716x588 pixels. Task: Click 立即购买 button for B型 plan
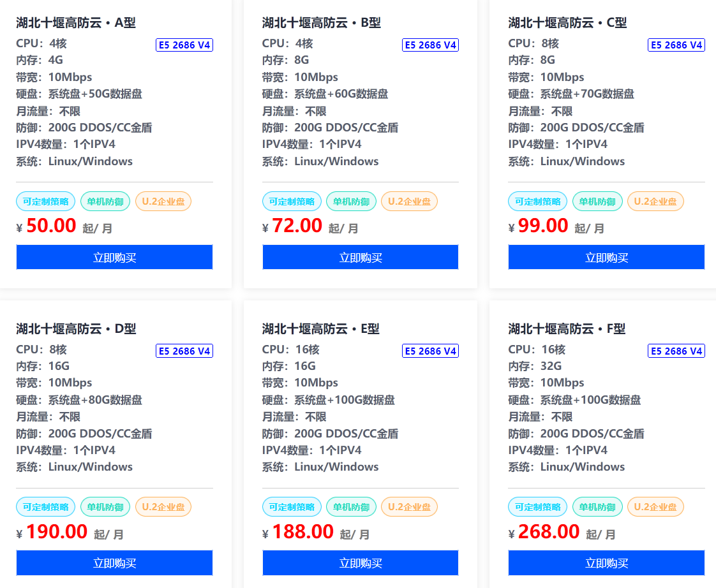(361, 258)
